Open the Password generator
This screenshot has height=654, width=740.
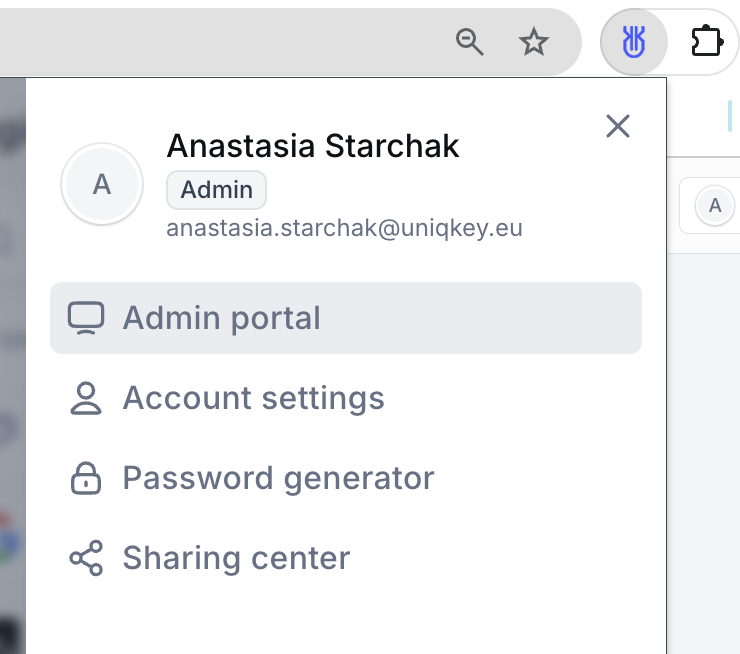pos(346,478)
